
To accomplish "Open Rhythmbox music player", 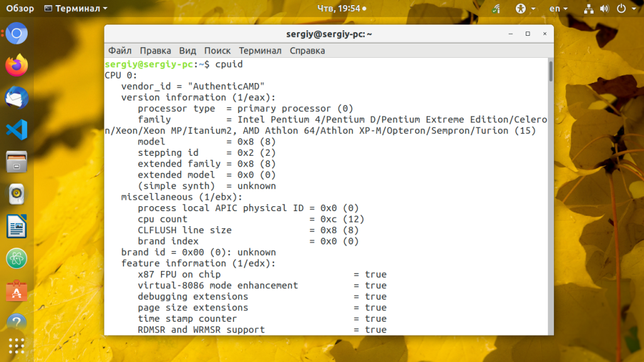I will [17, 194].
